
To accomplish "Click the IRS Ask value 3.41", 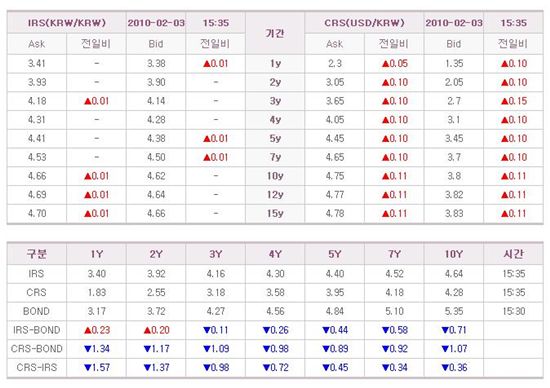I will coord(37,64).
